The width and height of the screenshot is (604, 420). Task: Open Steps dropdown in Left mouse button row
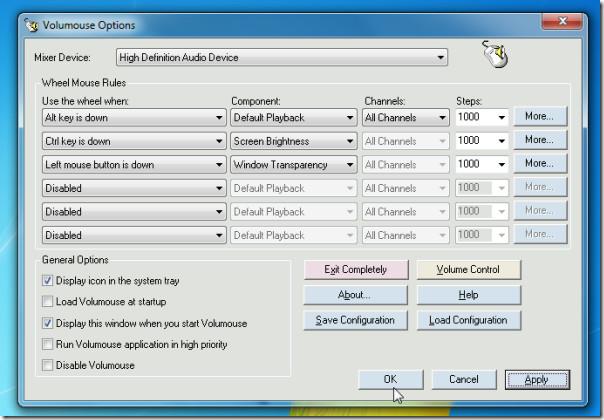click(x=482, y=165)
